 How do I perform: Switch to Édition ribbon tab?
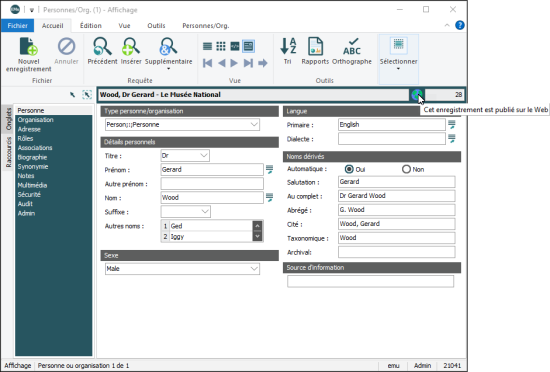90,26
